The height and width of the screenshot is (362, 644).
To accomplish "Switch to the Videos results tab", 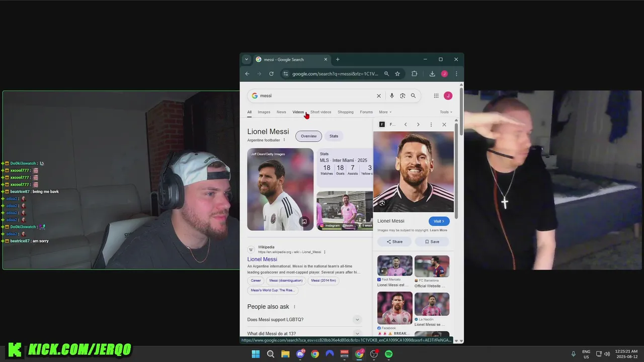I will 298,112.
